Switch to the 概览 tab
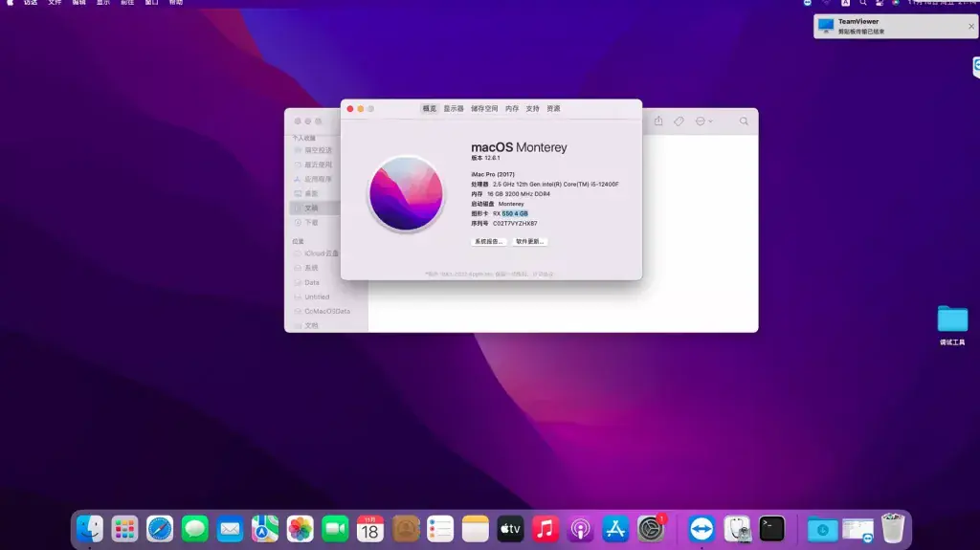980x550 pixels. (x=430, y=109)
